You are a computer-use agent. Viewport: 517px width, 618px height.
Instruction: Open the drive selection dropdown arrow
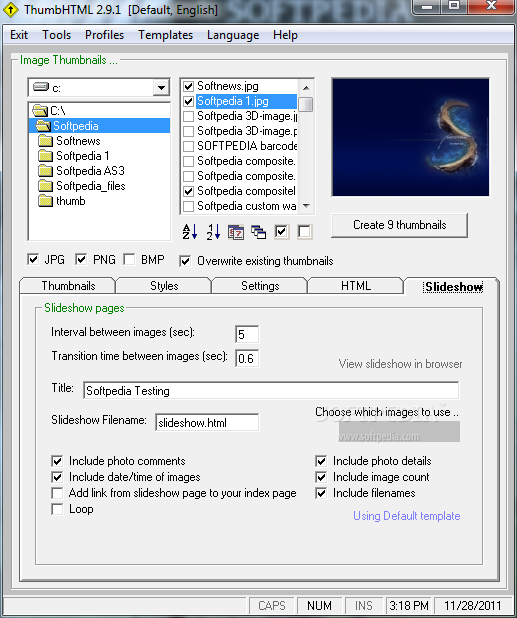pyautogui.click(x=161, y=87)
